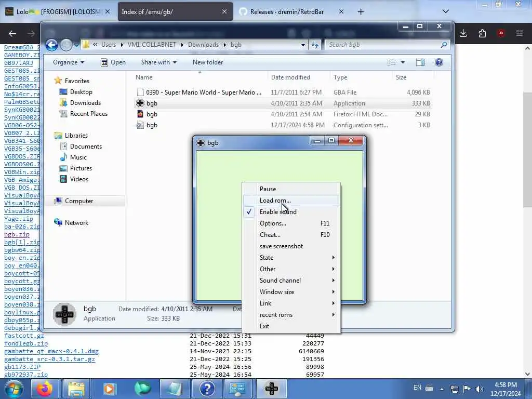
Task: Expand the recent roms submenu
Action: click(291, 315)
